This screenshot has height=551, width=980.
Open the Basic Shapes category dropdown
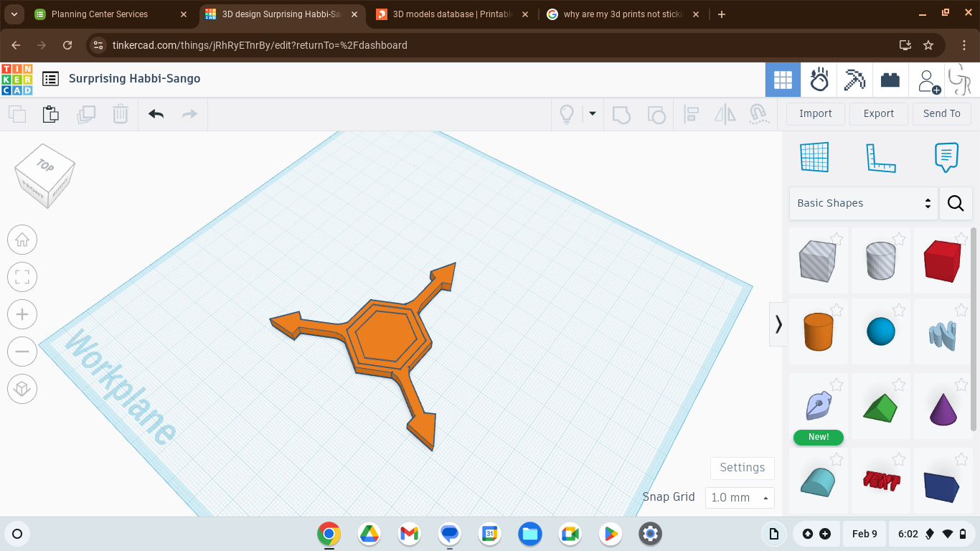[864, 203]
